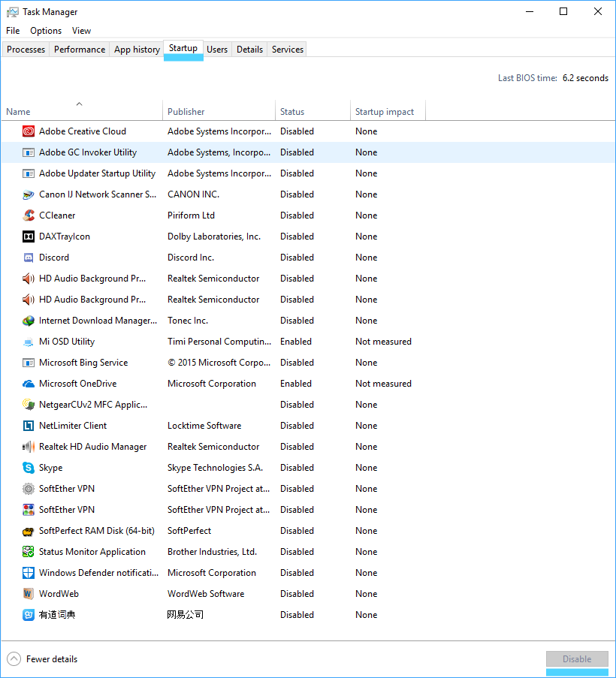Switch to the App history tab

click(x=137, y=50)
